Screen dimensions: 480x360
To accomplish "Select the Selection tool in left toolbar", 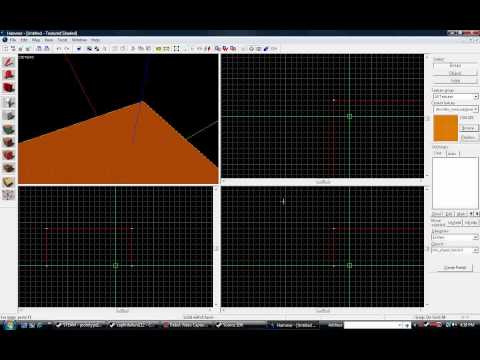I will tap(9, 62).
